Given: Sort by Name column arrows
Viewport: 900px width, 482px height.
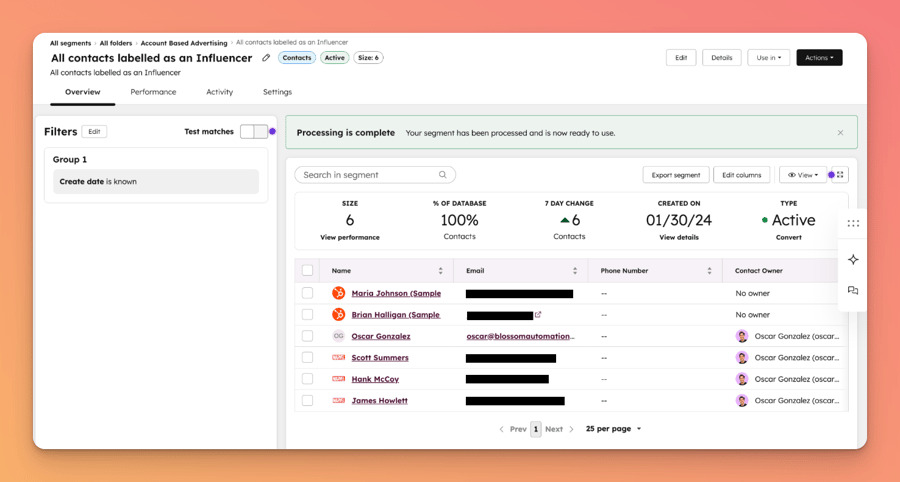Looking at the screenshot, I should 440,271.
